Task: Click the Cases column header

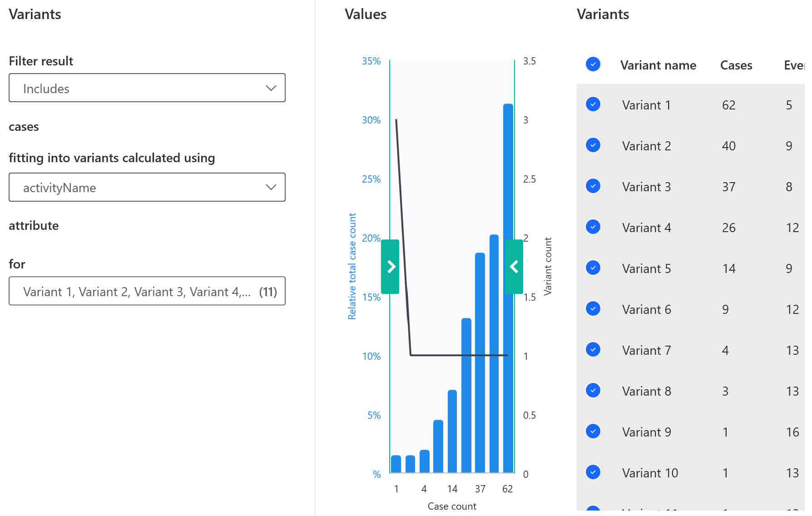Action: click(735, 65)
